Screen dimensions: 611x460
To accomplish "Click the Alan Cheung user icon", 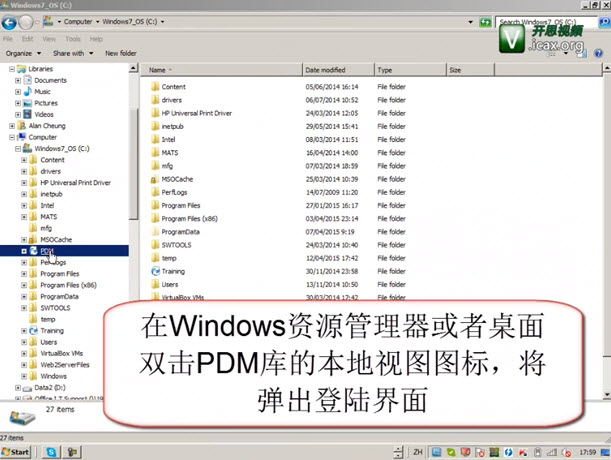I will (22, 126).
